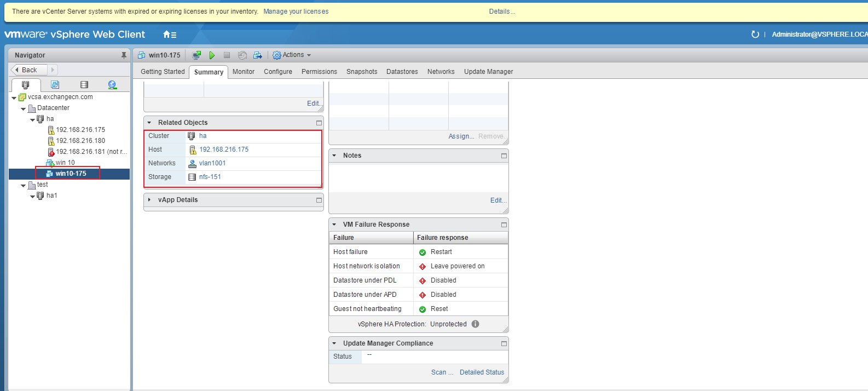
Task: Launch the remote console for win10-175
Action: tap(196, 55)
